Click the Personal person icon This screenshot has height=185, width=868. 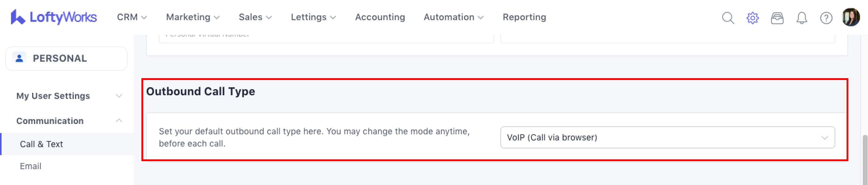[19, 58]
